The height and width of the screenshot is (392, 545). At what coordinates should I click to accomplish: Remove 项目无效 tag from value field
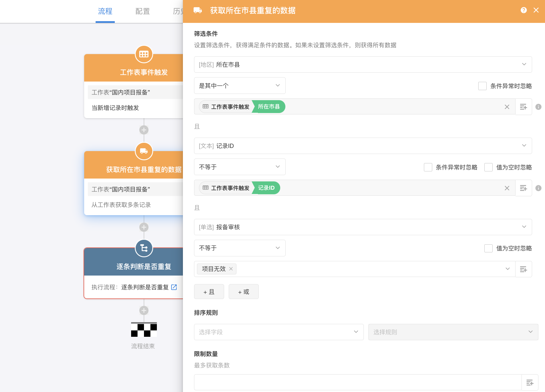[x=231, y=269]
